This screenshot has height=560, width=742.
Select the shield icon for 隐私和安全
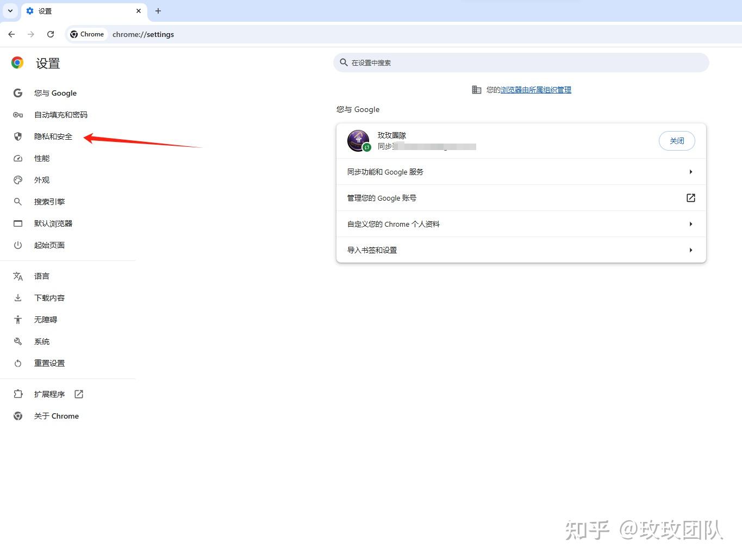pos(18,136)
